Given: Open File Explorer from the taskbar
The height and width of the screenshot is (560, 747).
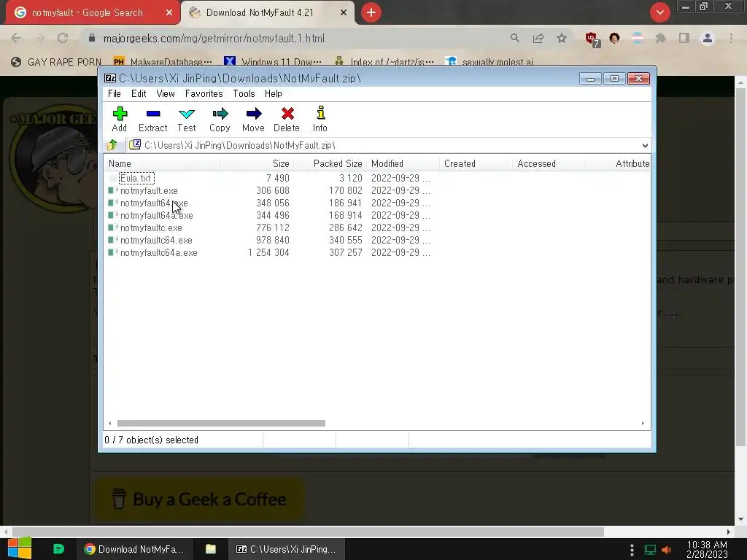Looking at the screenshot, I should click(211, 549).
